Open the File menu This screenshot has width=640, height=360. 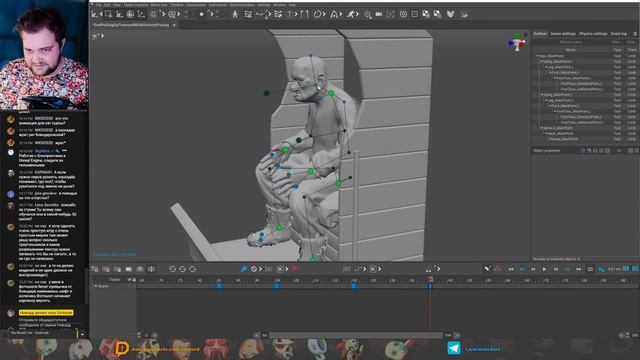pos(98,5)
